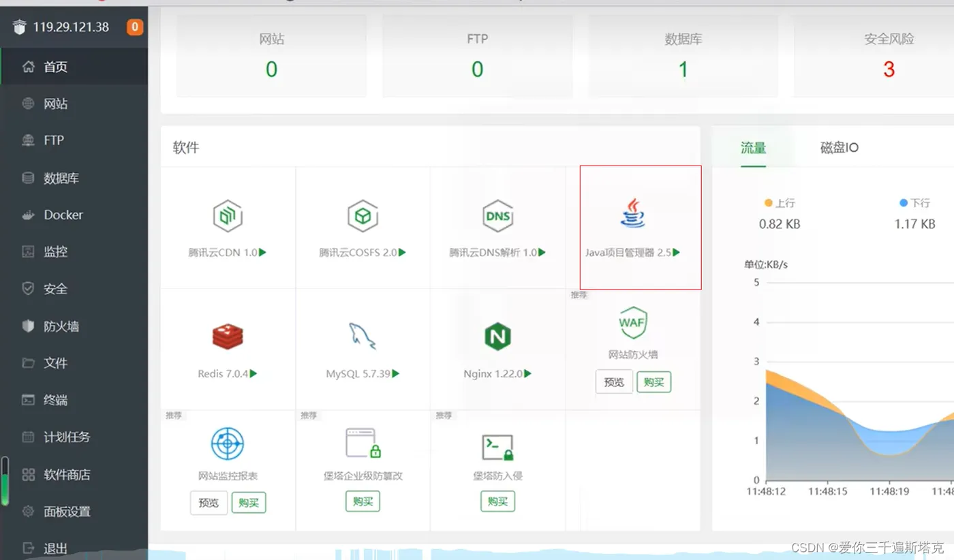Toggle the 下行 legend series
954x560 pixels.
click(914, 203)
